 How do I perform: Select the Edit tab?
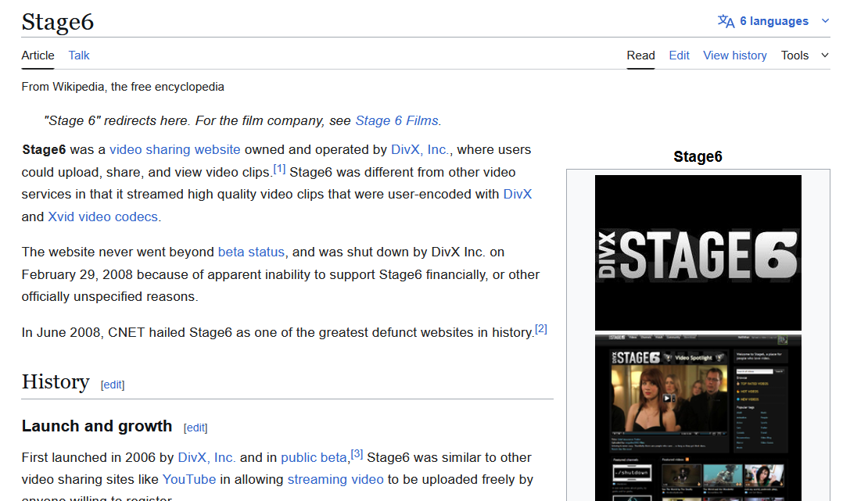[679, 55]
